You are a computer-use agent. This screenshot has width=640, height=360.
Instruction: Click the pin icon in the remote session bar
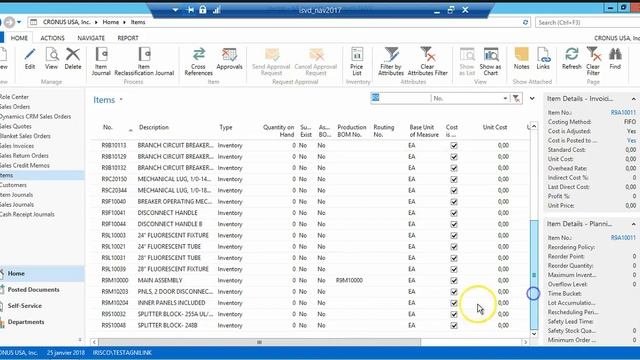[190, 10]
